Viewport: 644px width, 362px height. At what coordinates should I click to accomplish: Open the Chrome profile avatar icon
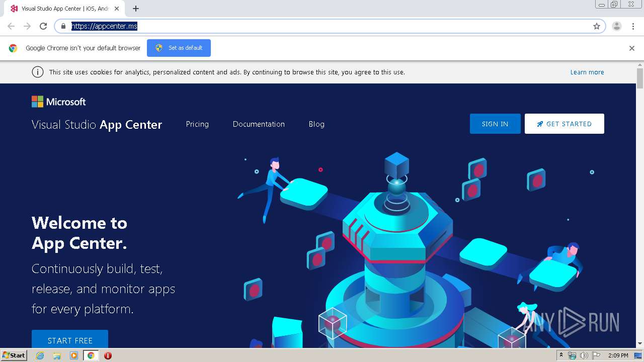point(617,26)
